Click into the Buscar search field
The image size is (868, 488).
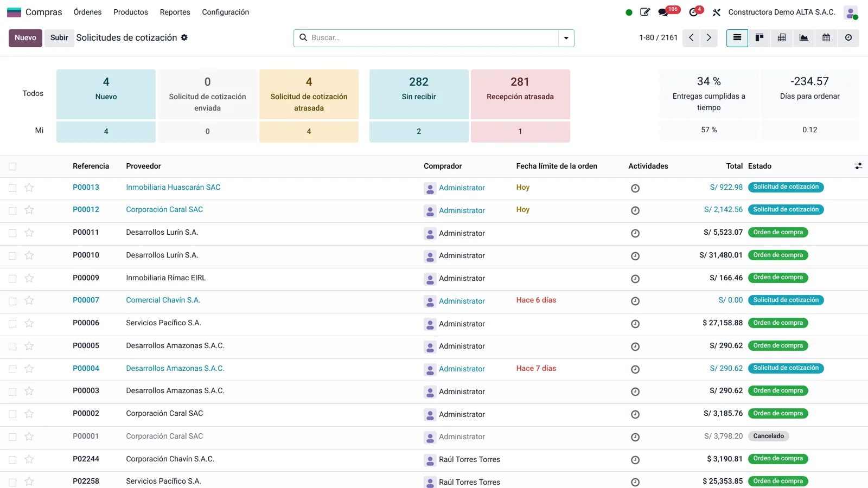click(x=433, y=38)
